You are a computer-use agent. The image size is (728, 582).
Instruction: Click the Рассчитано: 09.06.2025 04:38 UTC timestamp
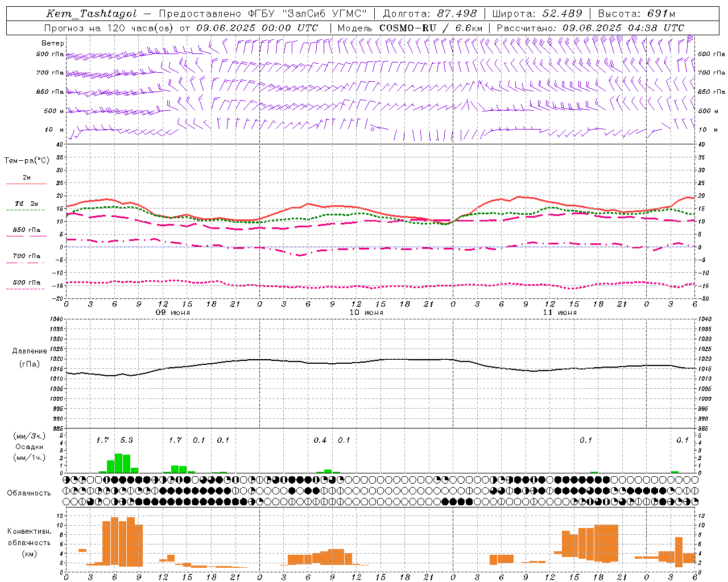pos(590,28)
